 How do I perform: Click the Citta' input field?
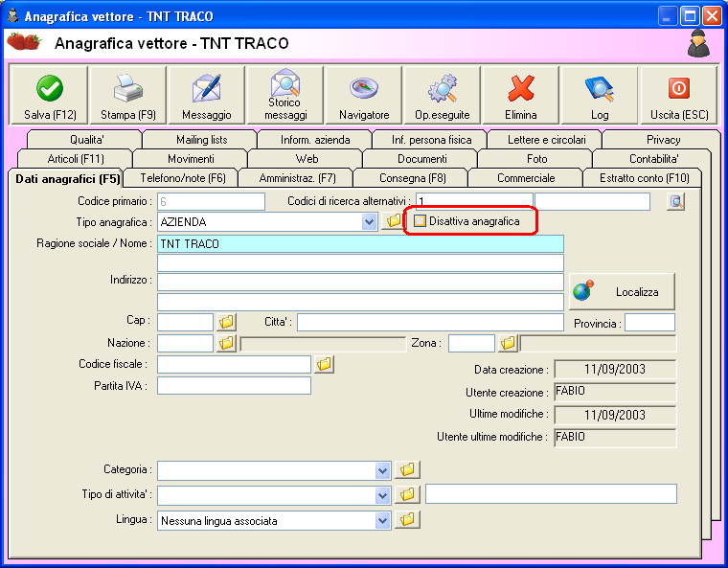click(x=430, y=322)
